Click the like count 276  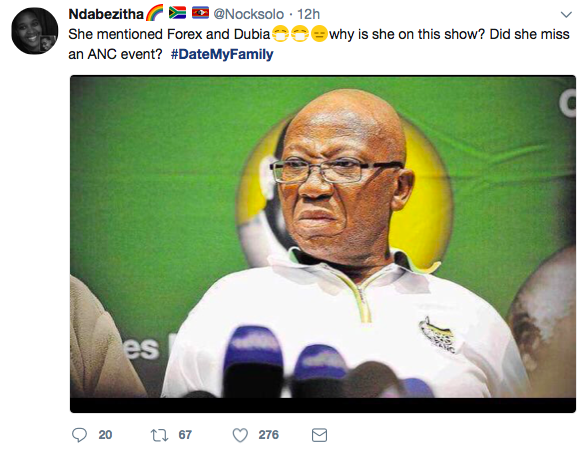tap(269, 435)
